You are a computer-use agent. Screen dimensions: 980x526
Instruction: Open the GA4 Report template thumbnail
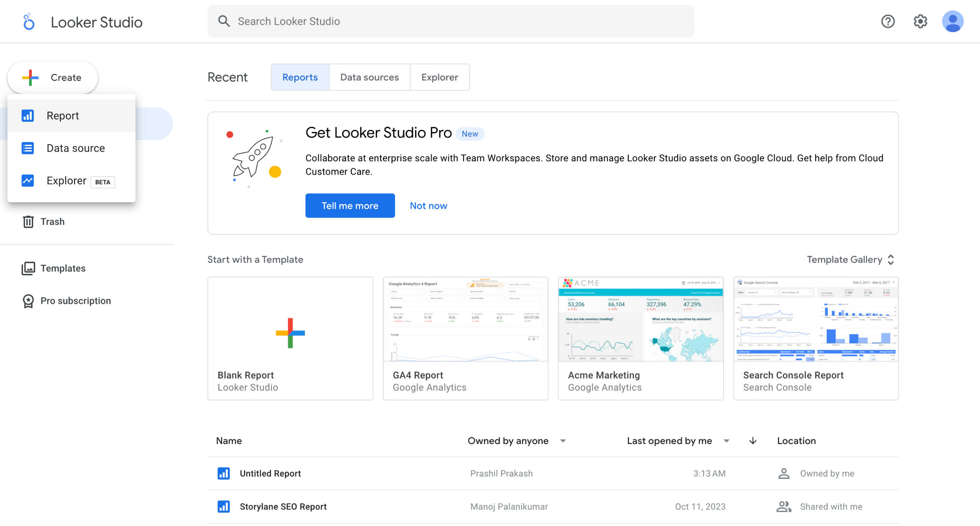point(465,319)
